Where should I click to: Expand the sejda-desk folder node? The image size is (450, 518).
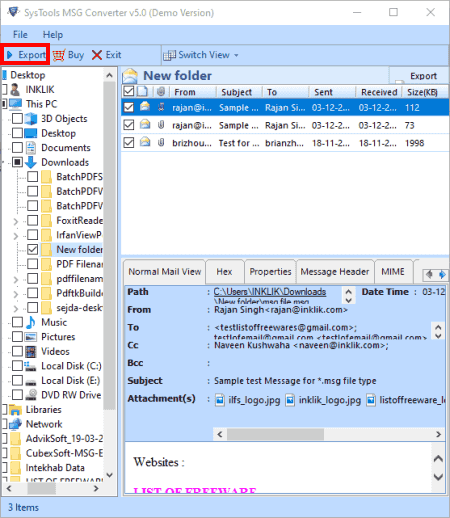coord(15,308)
